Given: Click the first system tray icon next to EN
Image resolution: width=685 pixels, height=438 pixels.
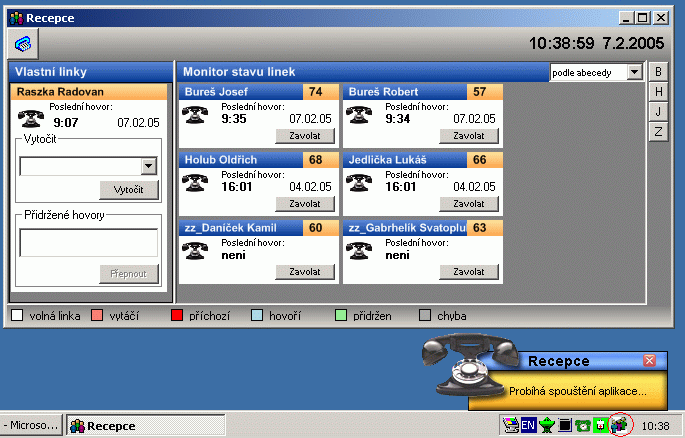Looking at the screenshot, I should [x=510, y=425].
